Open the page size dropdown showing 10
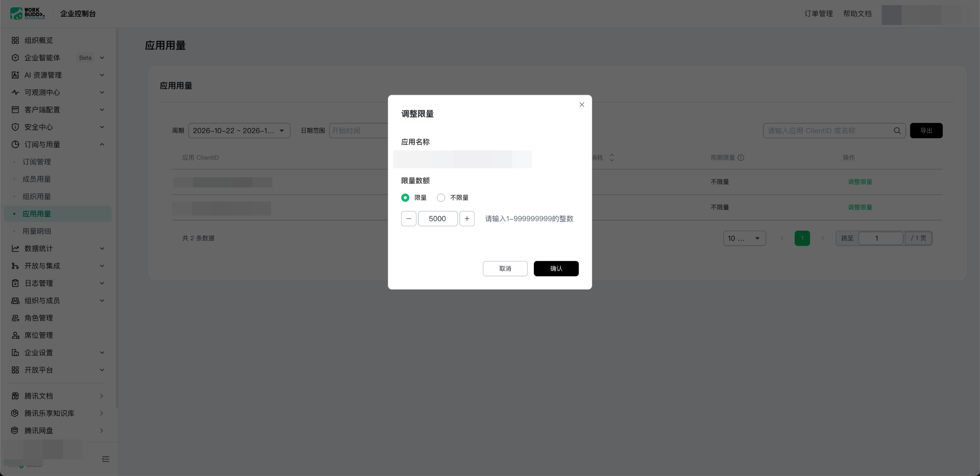 (x=744, y=238)
